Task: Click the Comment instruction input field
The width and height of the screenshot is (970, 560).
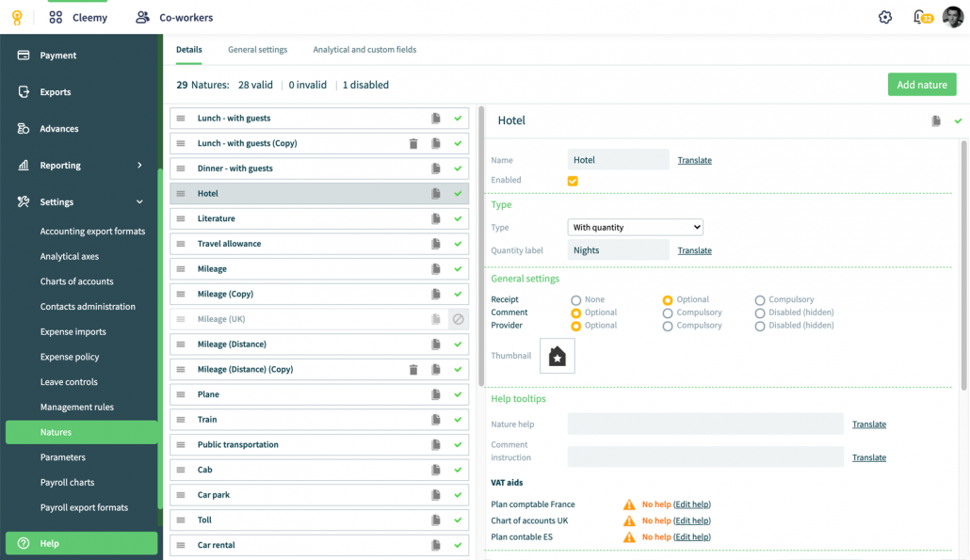Action: point(705,457)
